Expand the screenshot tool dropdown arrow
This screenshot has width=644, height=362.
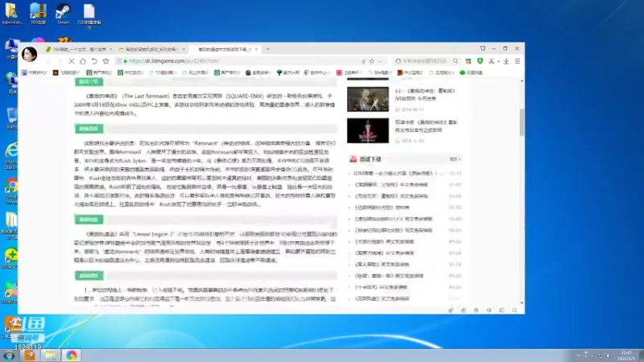click(x=498, y=62)
